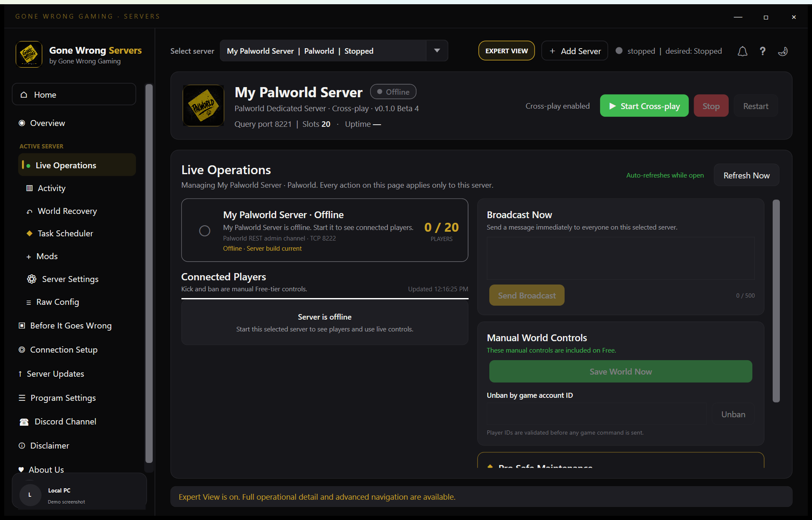Click the Add Server button
Screen dimensions: 812x520
click(x=574, y=51)
